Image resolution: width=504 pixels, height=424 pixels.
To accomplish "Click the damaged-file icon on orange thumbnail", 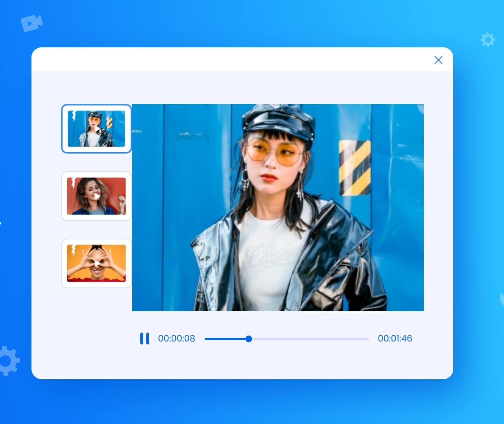I will point(73,250).
